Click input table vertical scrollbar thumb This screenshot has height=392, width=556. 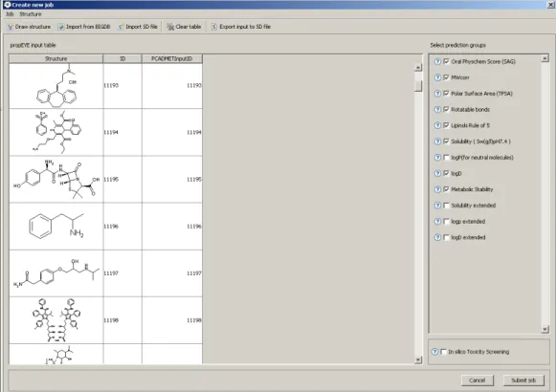(x=418, y=86)
